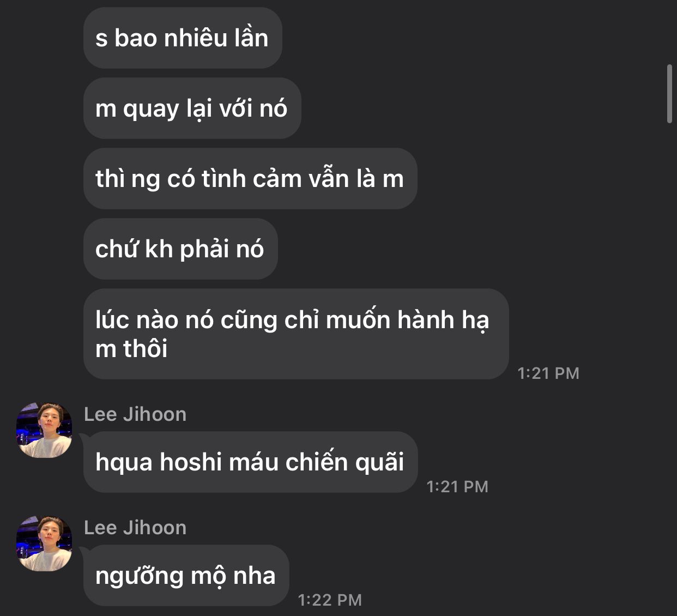Open Lee Jihoon's name above the hoshi message
Viewport: 677px width, 616px height.
coord(135,414)
